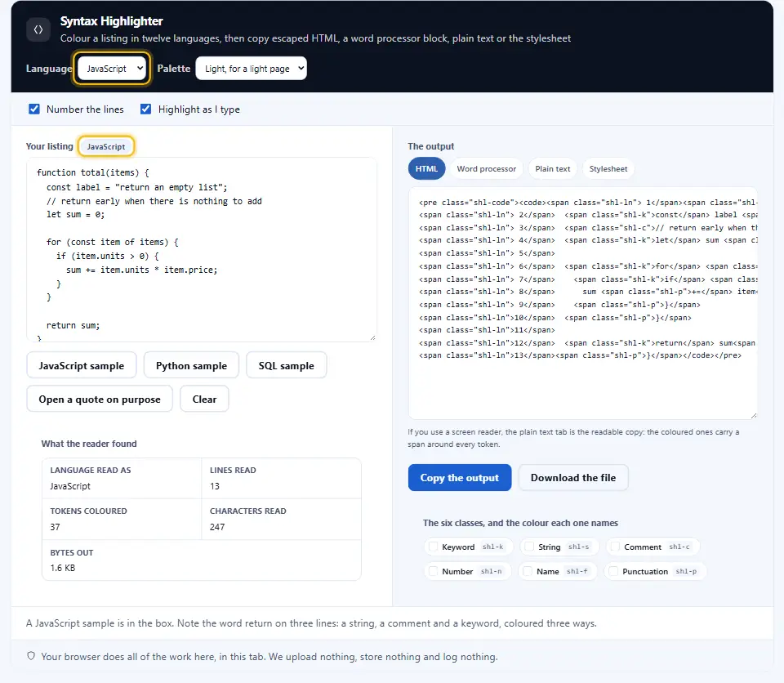Screen dimensions: 784x683
Task: Load the SQL sample
Action: coord(286,365)
